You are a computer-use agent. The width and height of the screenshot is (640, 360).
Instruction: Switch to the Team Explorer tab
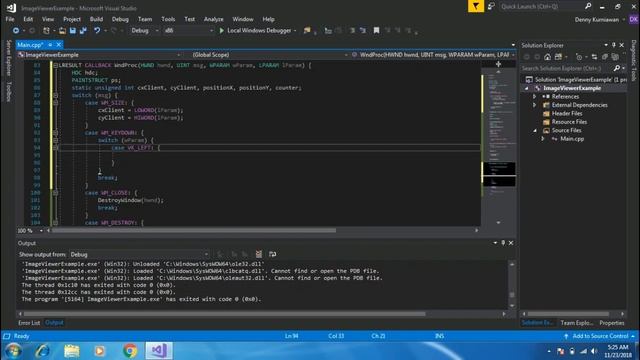(576, 323)
